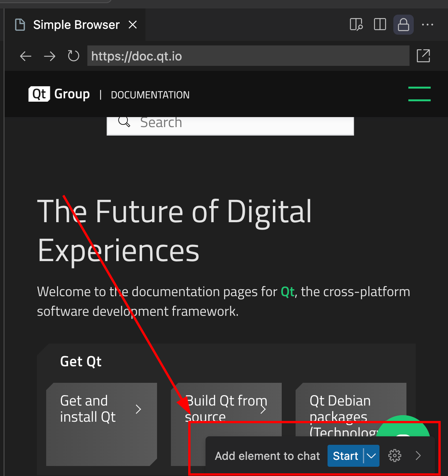Click the magnifier search icon
448x476 pixels.
click(x=124, y=121)
